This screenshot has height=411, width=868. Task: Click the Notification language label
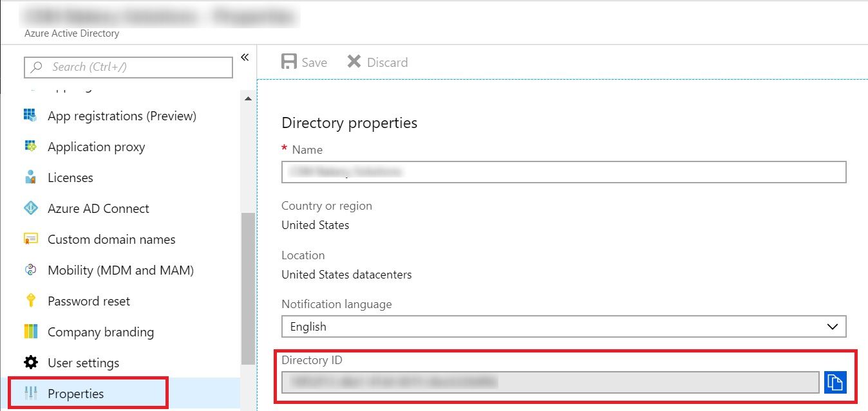pos(337,304)
